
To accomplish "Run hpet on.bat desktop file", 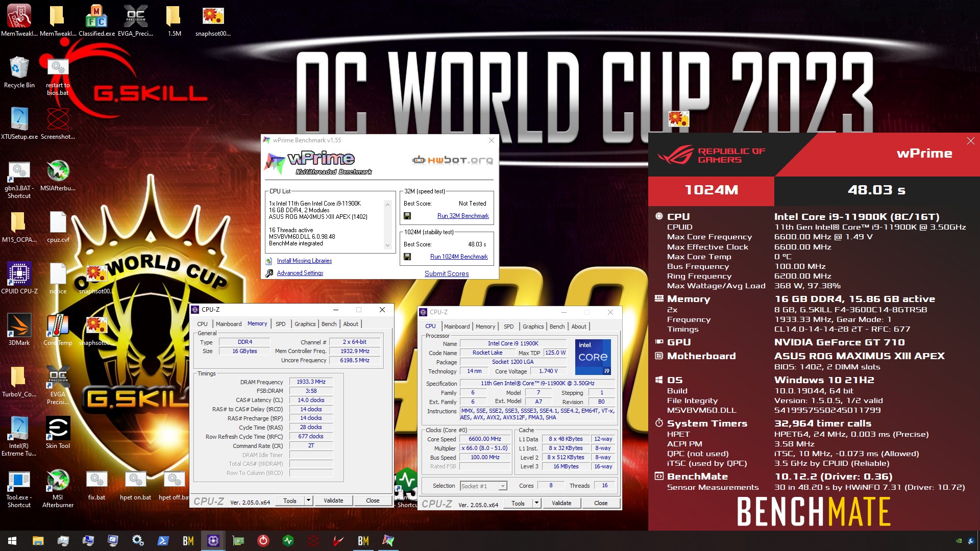I will click(135, 485).
